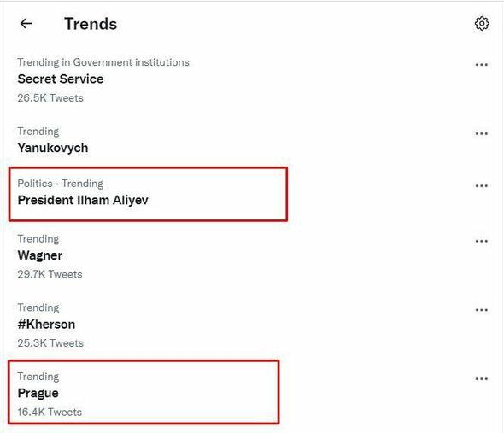Image resolution: width=504 pixels, height=433 pixels.
Task: Open more options for Prague trend
Action: coord(481,379)
